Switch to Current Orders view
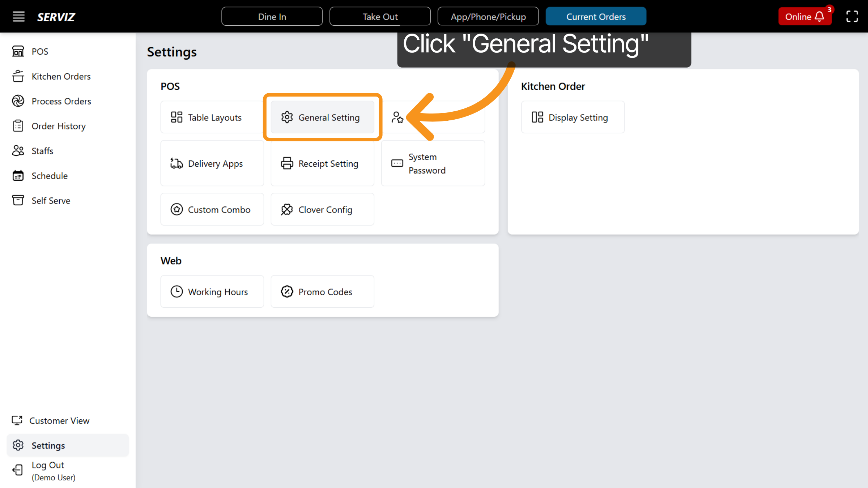The image size is (868, 488). [x=596, y=16]
